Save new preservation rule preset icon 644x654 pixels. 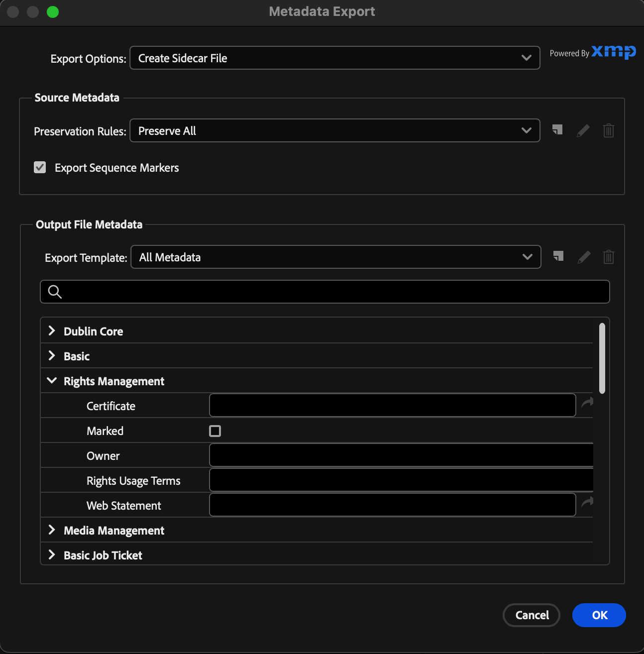[x=557, y=130]
